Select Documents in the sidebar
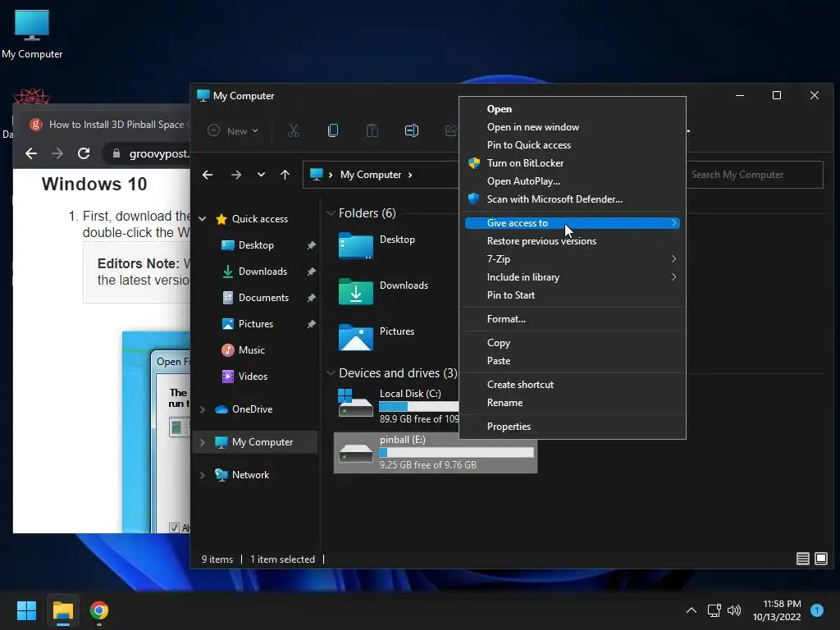This screenshot has height=630, width=840. [263, 297]
